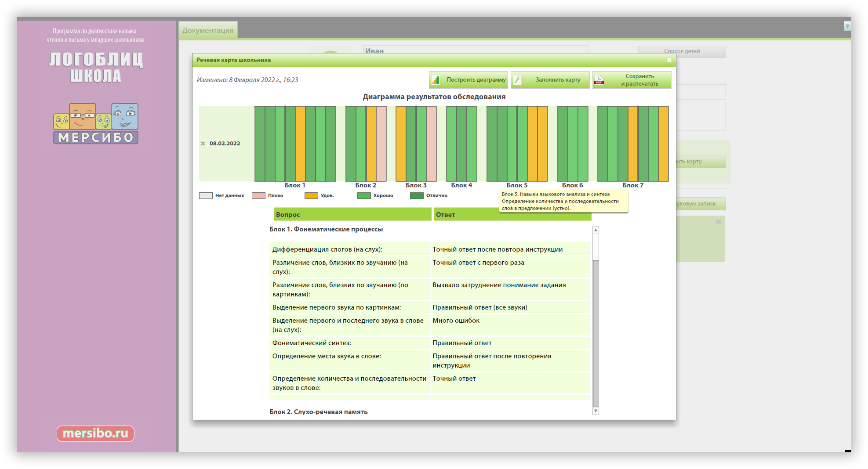Click the pencil icon on Заполнить карту

pos(518,80)
